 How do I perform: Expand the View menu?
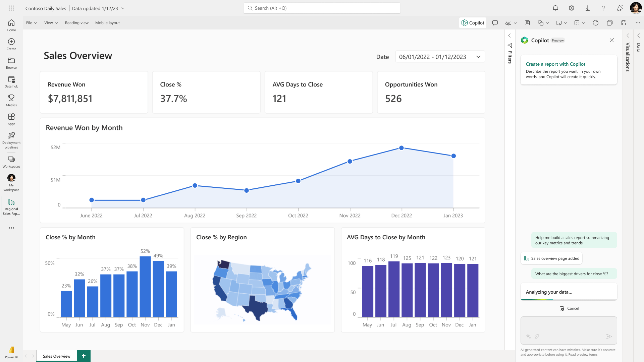click(50, 22)
